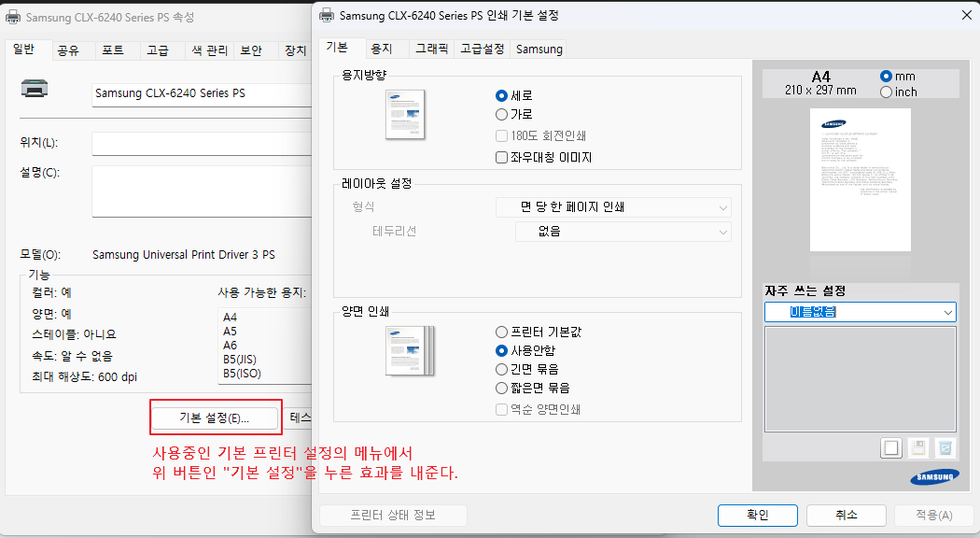Select A5 in the available paper list

230,332
